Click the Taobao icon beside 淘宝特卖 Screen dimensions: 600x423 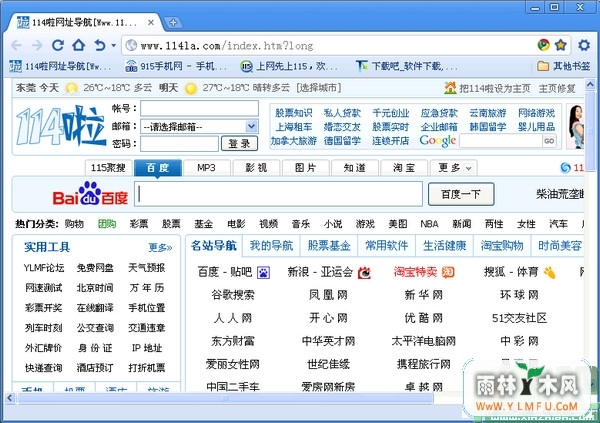pos(448,272)
